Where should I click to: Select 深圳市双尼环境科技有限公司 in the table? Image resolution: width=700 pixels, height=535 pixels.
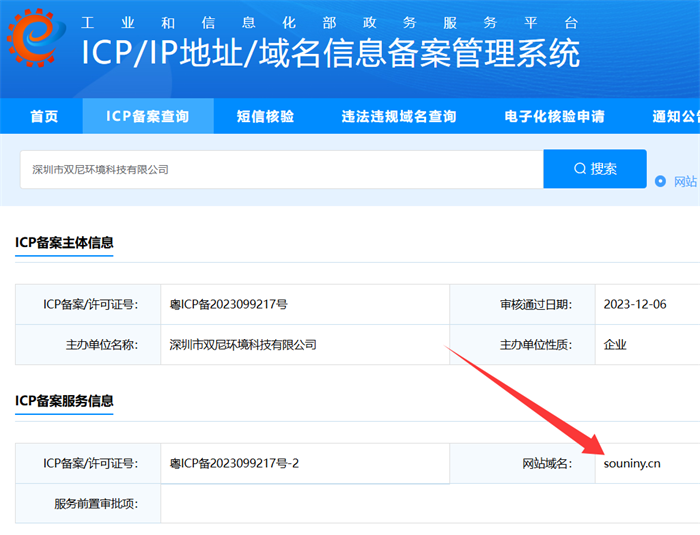243,345
